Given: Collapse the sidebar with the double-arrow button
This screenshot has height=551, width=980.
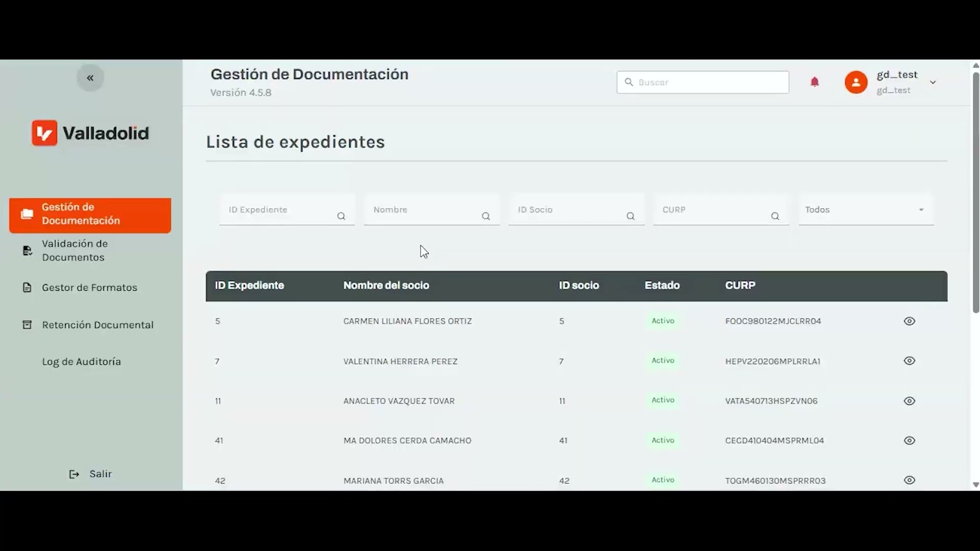Looking at the screenshot, I should point(90,78).
